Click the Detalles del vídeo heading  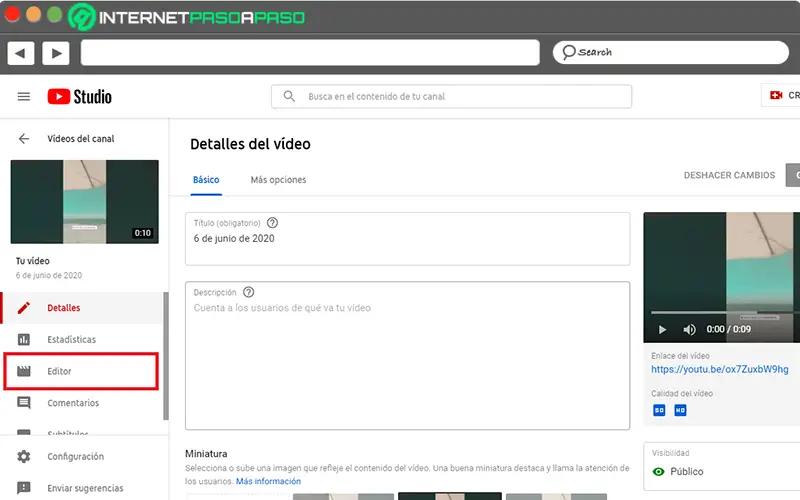[250, 144]
